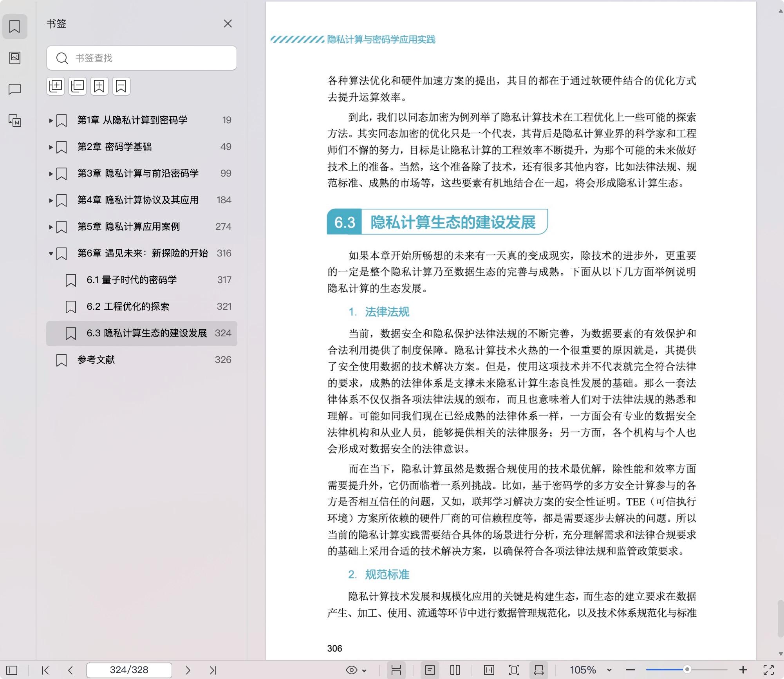
Task: Click the zoom in plus button
Action: coord(743,670)
